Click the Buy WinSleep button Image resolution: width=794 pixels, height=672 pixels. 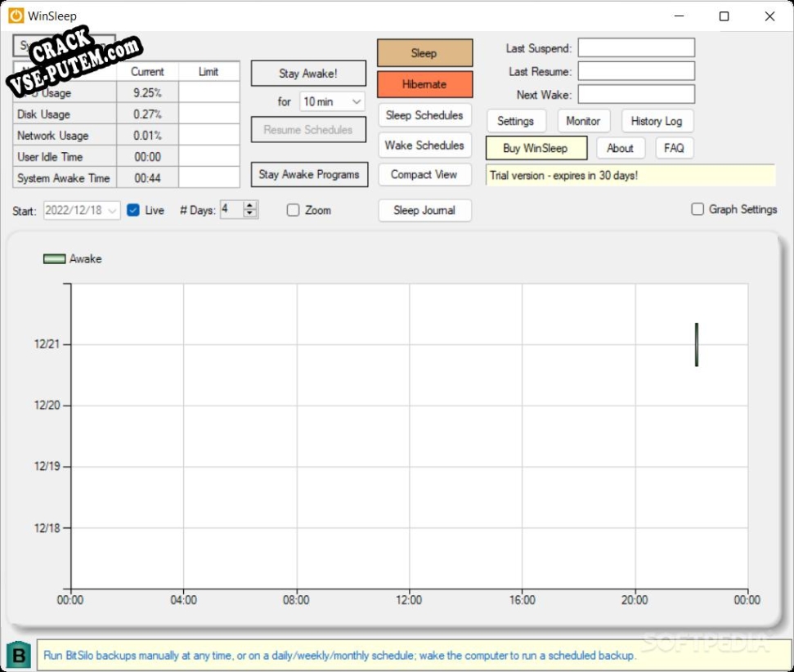(536, 148)
